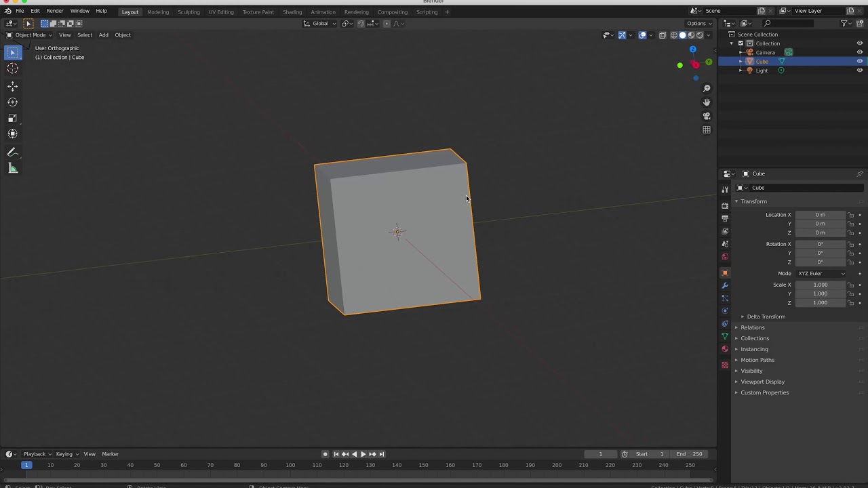Open the Particles properties tab
This screenshot has width=868, height=488.
[x=725, y=298]
